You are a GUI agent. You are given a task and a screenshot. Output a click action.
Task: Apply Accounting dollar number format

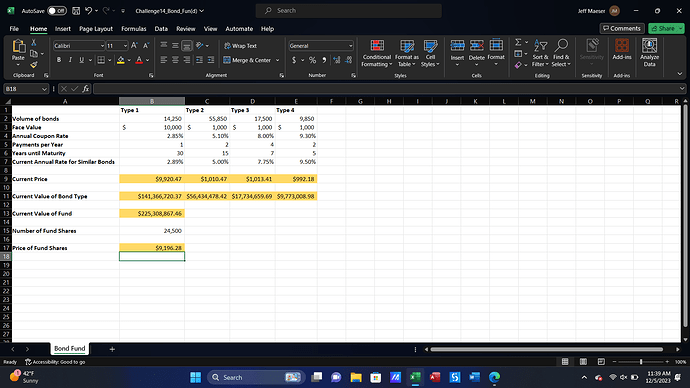tap(294, 60)
